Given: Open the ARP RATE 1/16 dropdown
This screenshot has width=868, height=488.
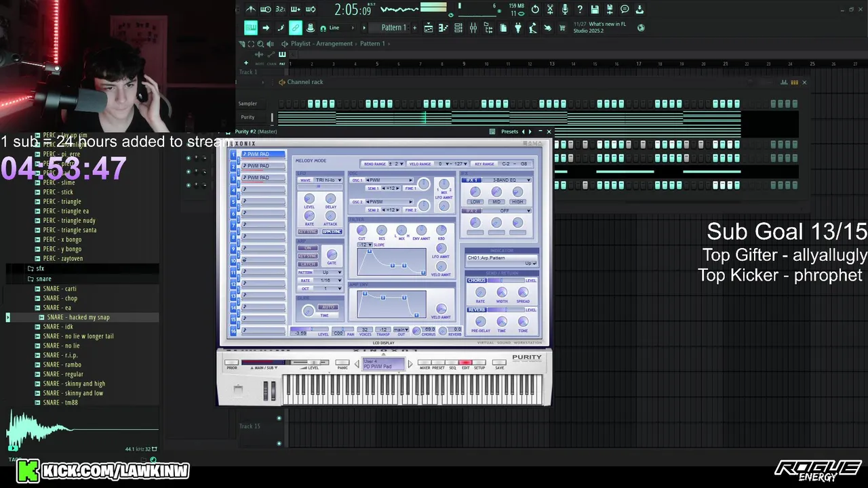Looking at the screenshot, I should [328, 281].
